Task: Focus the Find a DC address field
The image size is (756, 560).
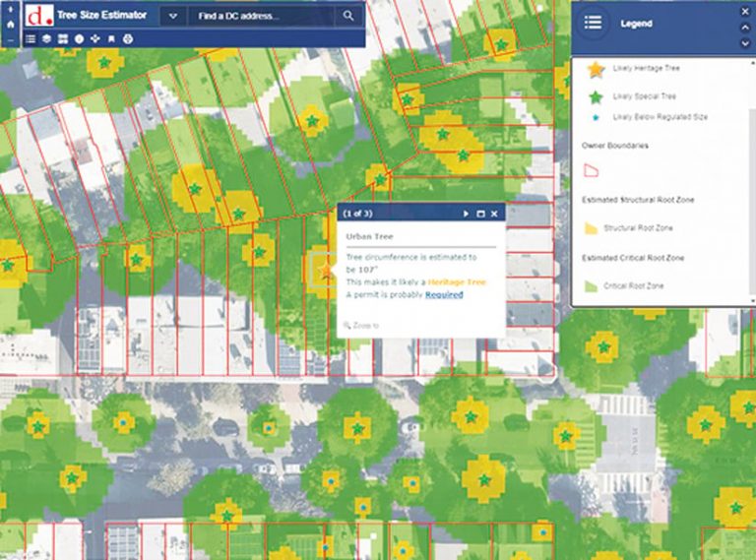Action: tap(261, 16)
